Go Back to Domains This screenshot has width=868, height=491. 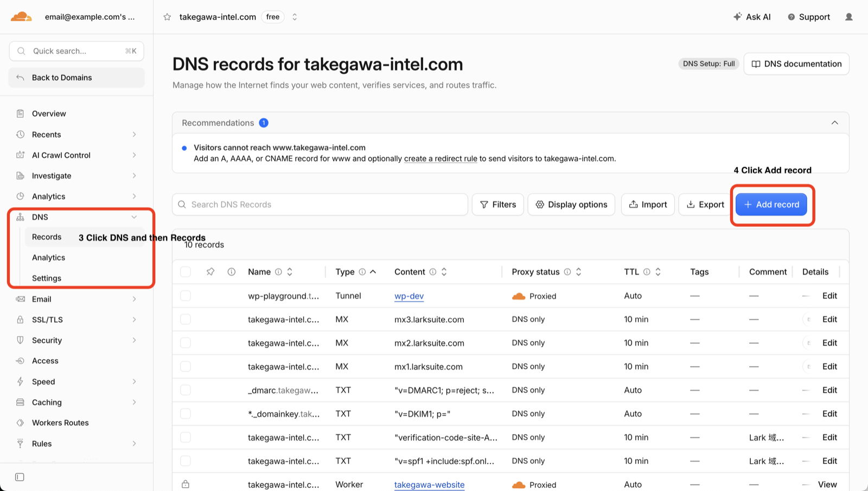click(x=76, y=78)
